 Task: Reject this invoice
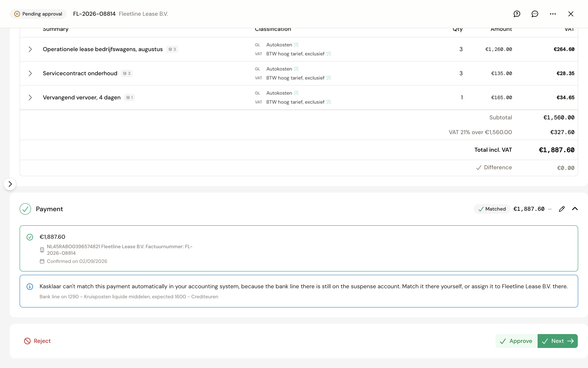tap(37, 341)
